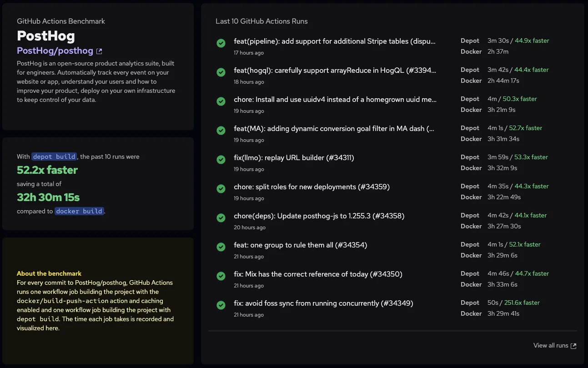This screenshot has height=368, width=588.
Task: Click the fix: Mix has the correct reference commit
Action: coord(318,274)
